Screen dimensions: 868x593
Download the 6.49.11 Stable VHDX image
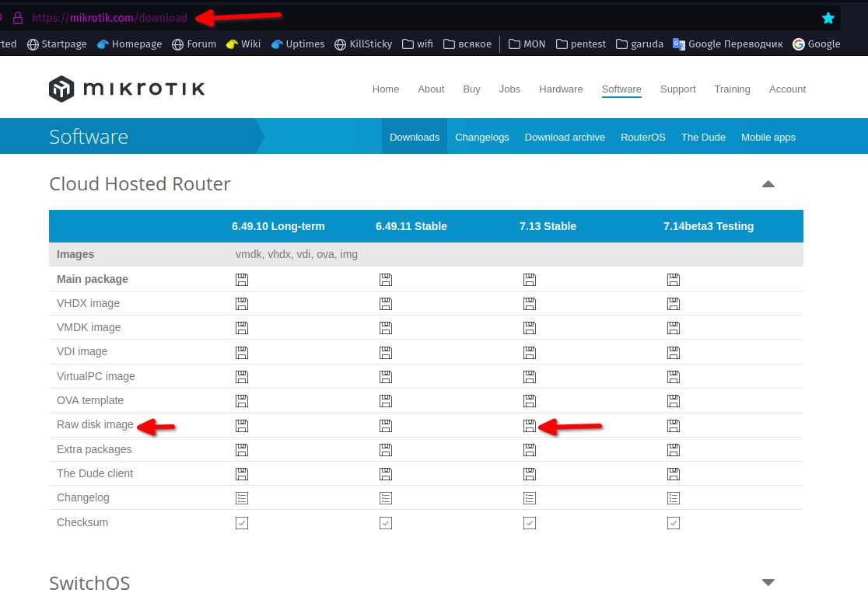pos(386,303)
